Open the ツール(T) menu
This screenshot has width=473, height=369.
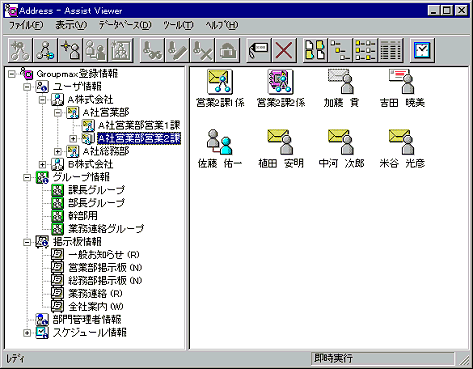pyautogui.click(x=178, y=25)
